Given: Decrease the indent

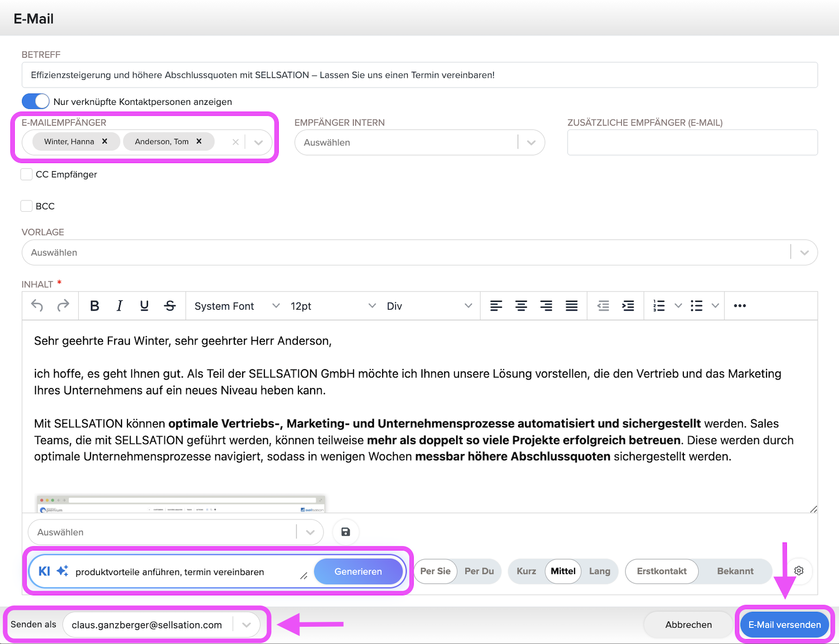Looking at the screenshot, I should (603, 306).
